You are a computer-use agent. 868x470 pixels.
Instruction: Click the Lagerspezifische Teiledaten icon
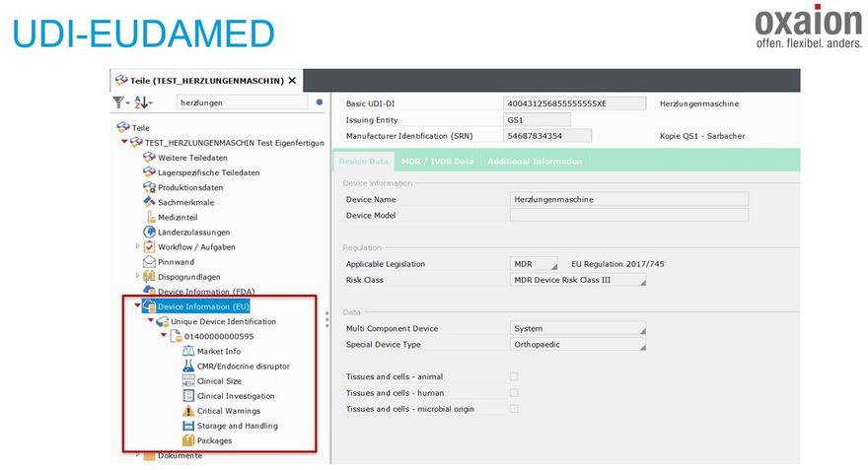[x=149, y=172]
